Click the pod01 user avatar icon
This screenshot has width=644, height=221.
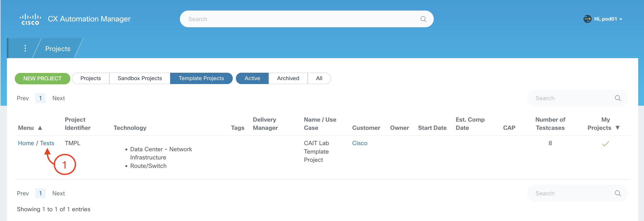[x=587, y=19]
